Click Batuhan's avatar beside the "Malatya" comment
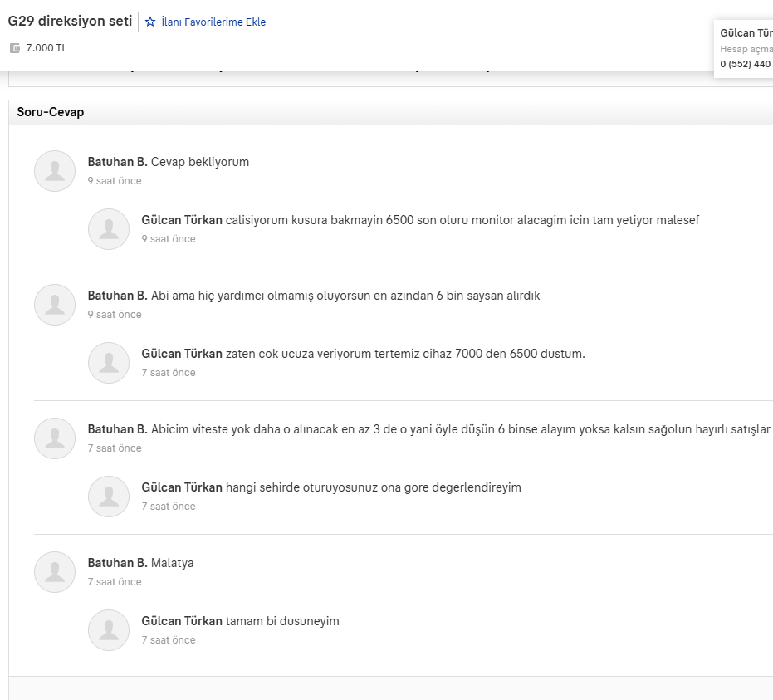Screen dimensions: 773x700 (55, 572)
